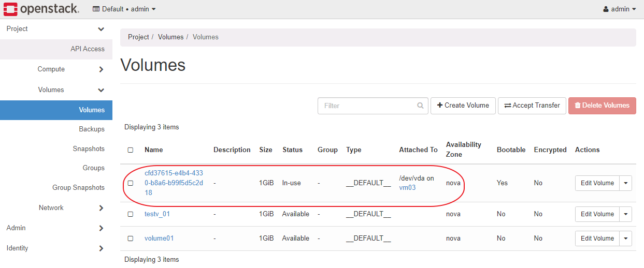Click the search magnifier icon in Filter

coord(420,106)
